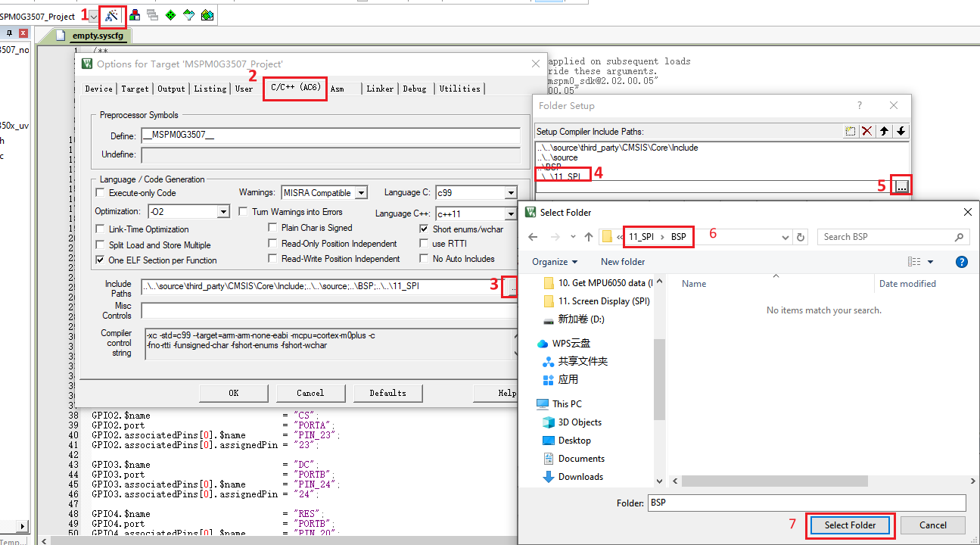
Task: Click the Select Folder button
Action: tap(850, 525)
